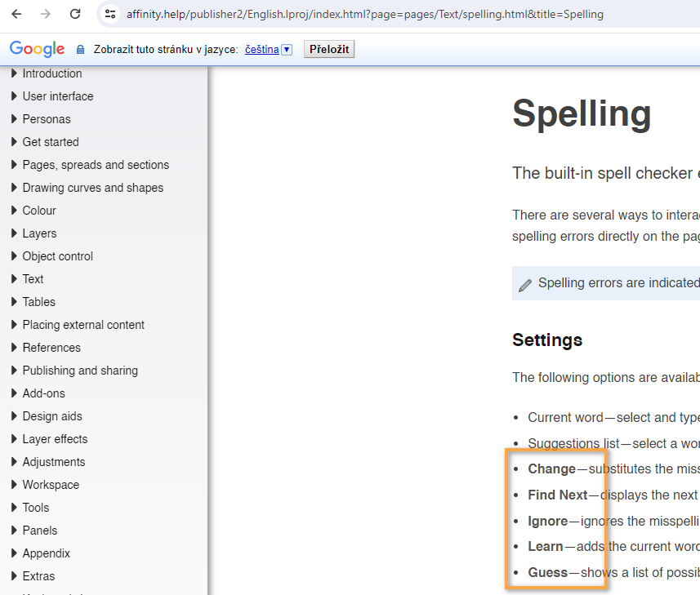This screenshot has width=700, height=595.
Task: Expand the User interface section
Action: pos(14,96)
